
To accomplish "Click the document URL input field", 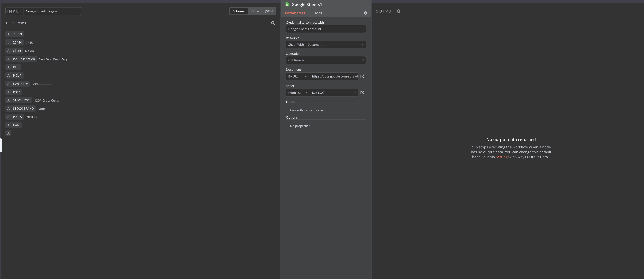I will click(334, 76).
